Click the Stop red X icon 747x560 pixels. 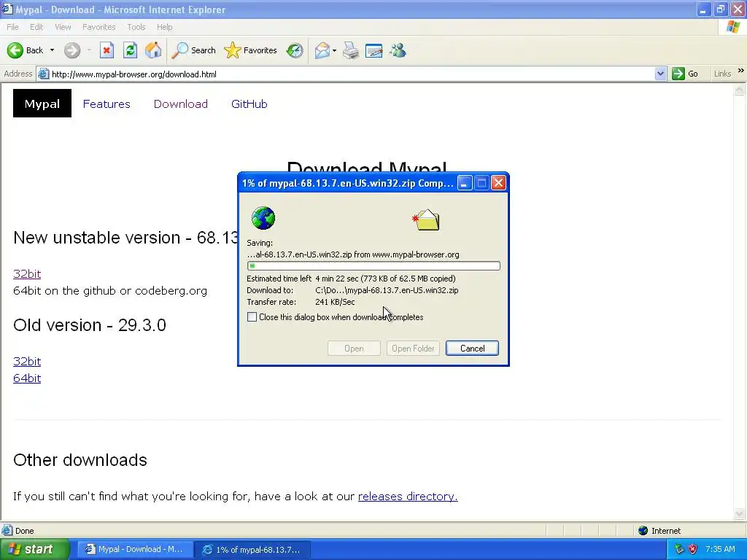pos(107,50)
